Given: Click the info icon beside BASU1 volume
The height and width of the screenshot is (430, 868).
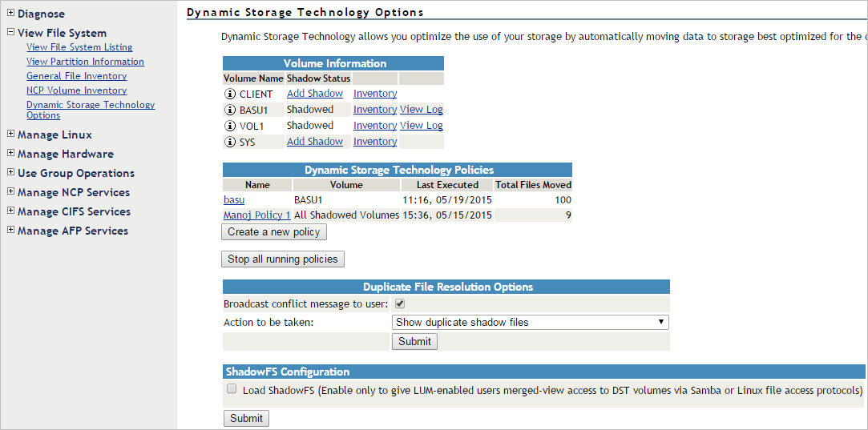Looking at the screenshot, I should click(231, 110).
